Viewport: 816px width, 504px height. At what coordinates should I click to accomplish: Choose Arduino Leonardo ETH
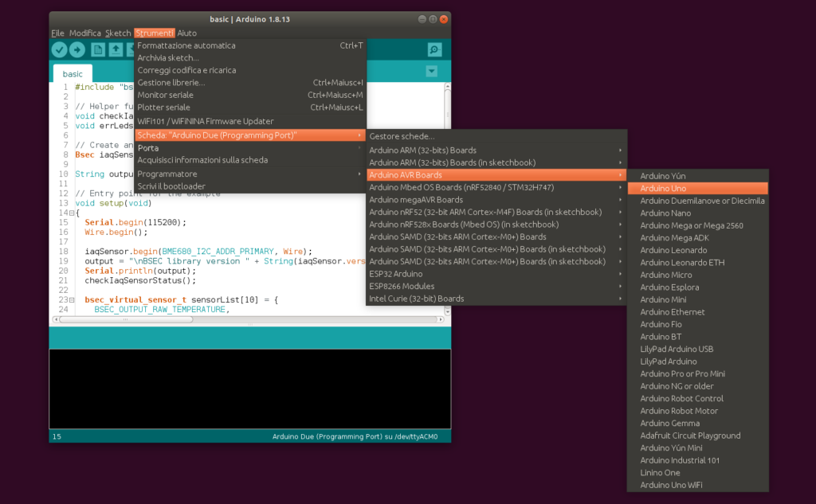(x=698, y=263)
